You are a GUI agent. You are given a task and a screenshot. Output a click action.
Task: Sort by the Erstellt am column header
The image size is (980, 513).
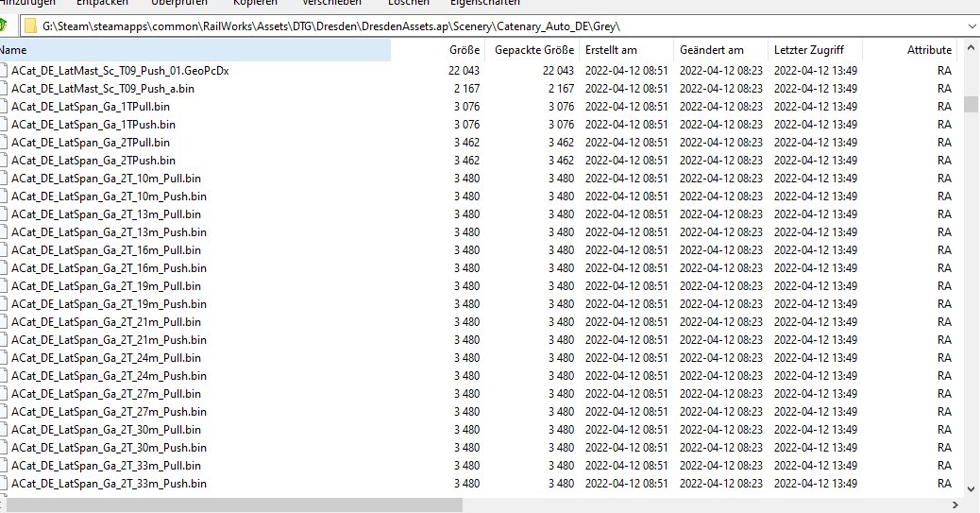(x=626, y=50)
